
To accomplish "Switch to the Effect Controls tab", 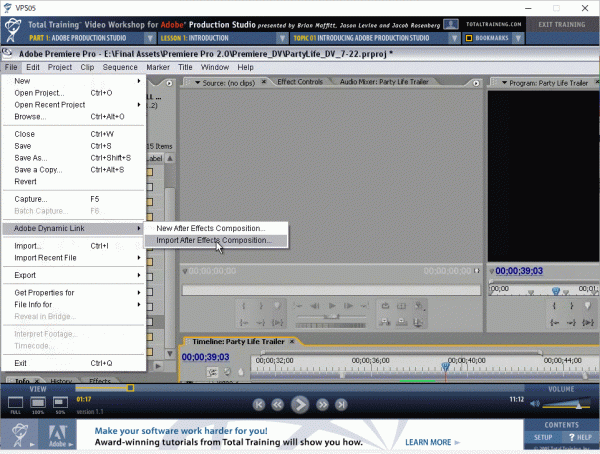I will pos(300,82).
